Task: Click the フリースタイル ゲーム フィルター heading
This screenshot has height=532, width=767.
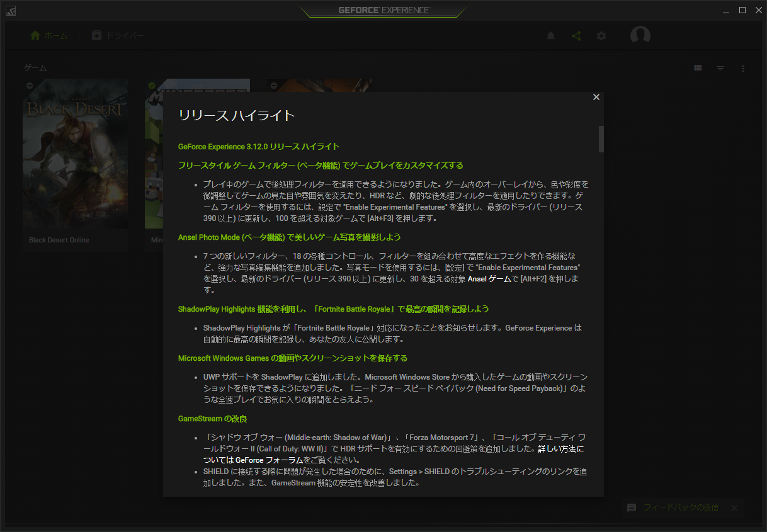Action: (x=321, y=166)
